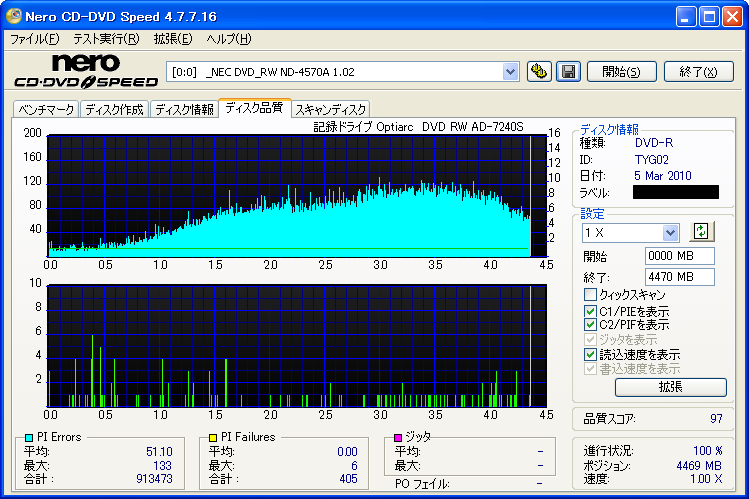Click the floppy disk save icon
Viewport: 749px width, 499px height.
tap(568, 72)
